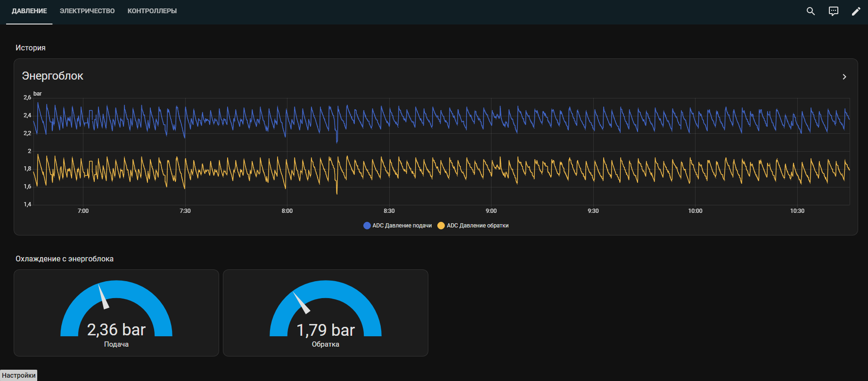Switch to the Электричество tab

87,11
